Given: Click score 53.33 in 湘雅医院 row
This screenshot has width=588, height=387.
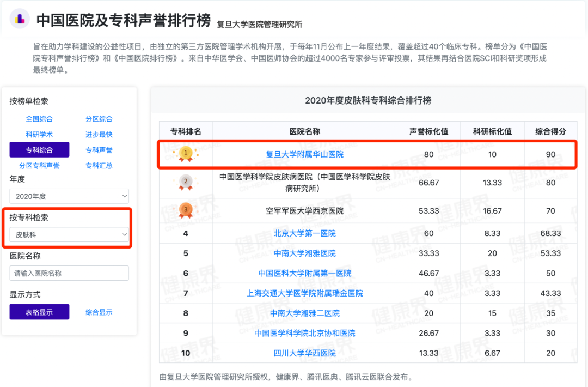Looking at the screenshot, I should tap(550, 253).
